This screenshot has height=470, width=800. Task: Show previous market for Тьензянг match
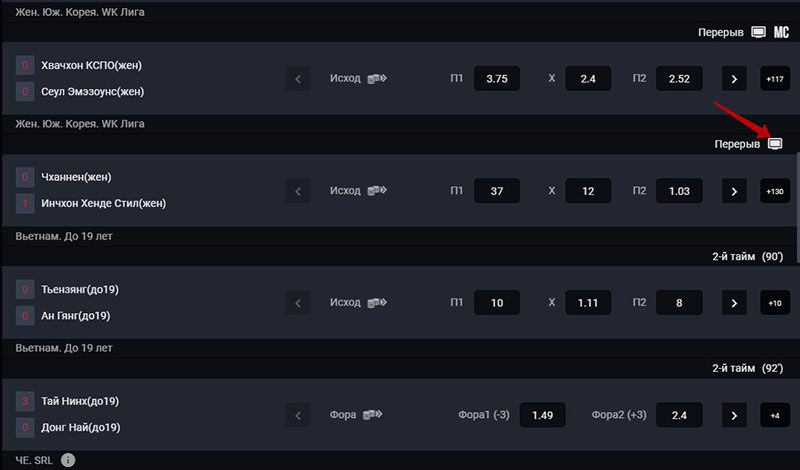point(298,303)
